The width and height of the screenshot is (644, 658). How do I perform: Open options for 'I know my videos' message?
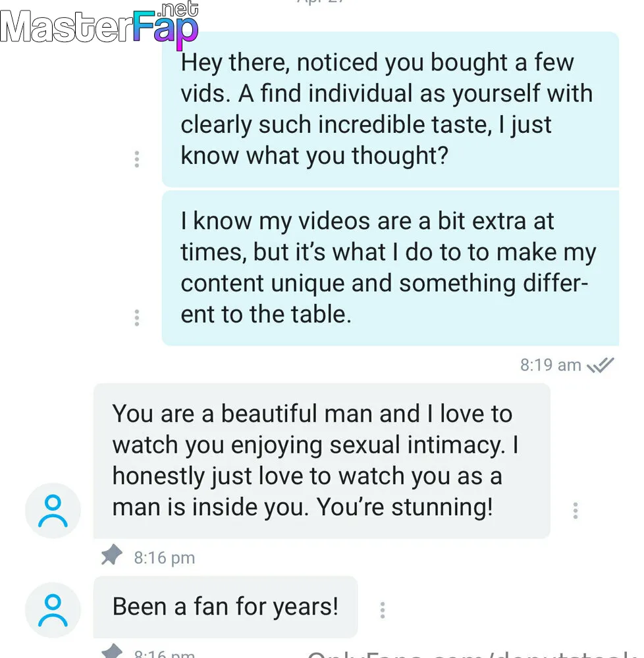click(136, 318)
